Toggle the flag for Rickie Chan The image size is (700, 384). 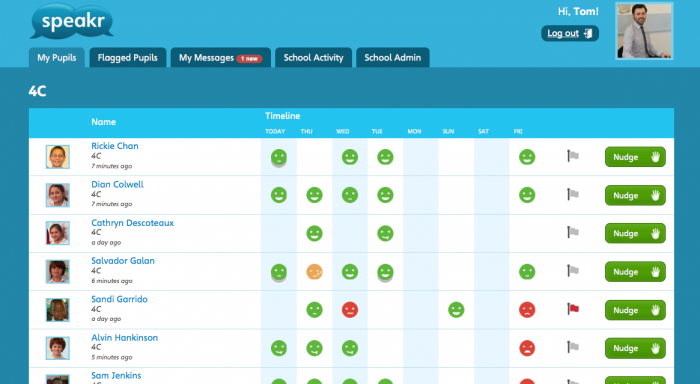(x=573, y=156)
